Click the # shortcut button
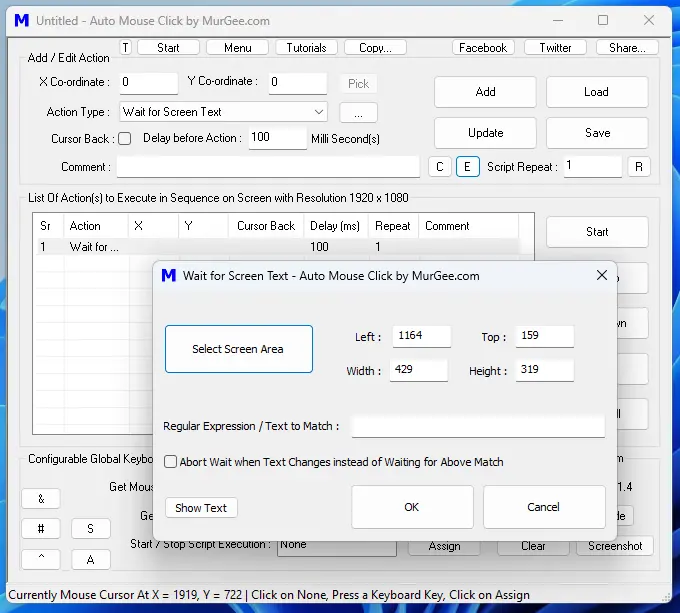Screen dimensions: 680x613 click(x=41, y=528)
